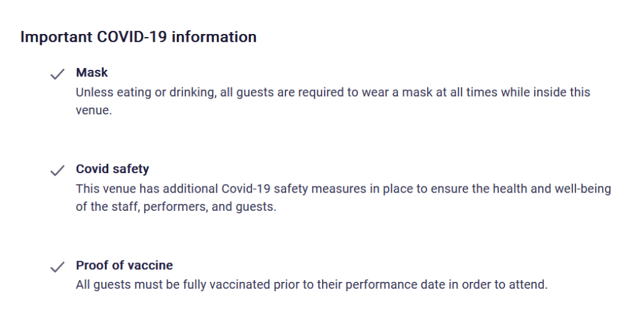Click the word "COVID-19" in the main heading

(x=132, y=37)
